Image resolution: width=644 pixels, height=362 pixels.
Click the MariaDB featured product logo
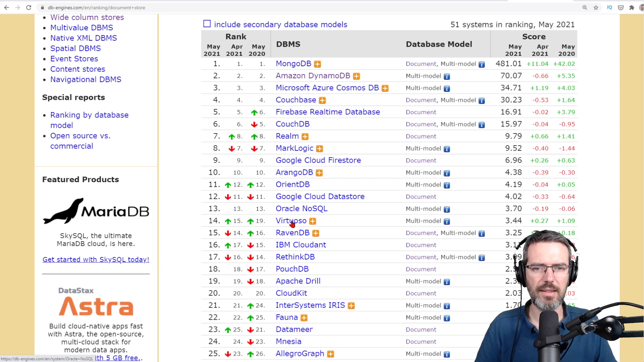[96, 211]
